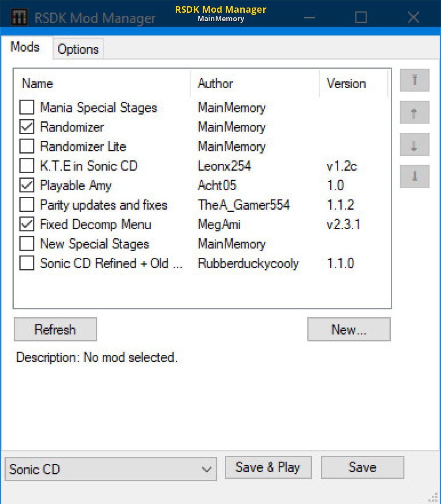Click the move mod to top arrow
The height and width of the screenshot is (504, 441).
[414, 80]
